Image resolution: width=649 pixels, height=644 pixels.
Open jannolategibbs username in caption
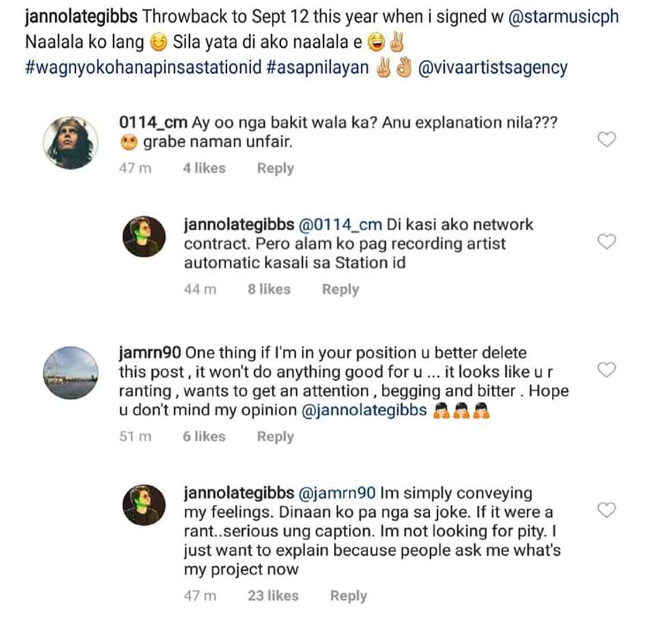(81, 16)
